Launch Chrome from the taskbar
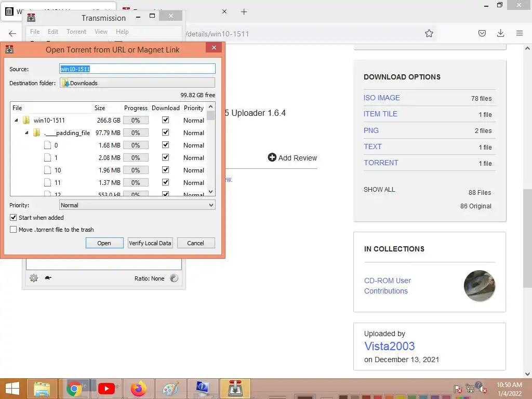 (74, 389)
